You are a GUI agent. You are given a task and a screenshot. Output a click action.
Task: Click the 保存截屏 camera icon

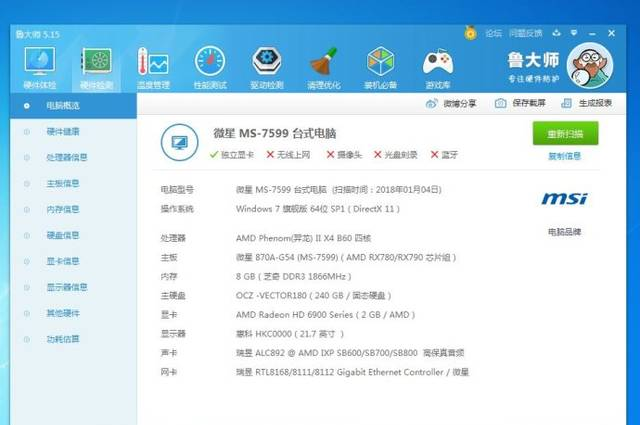500,103
